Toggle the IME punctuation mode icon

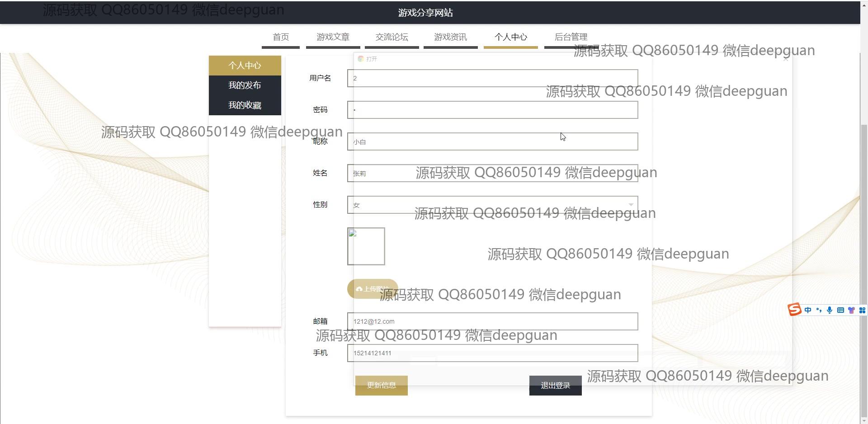819,310
